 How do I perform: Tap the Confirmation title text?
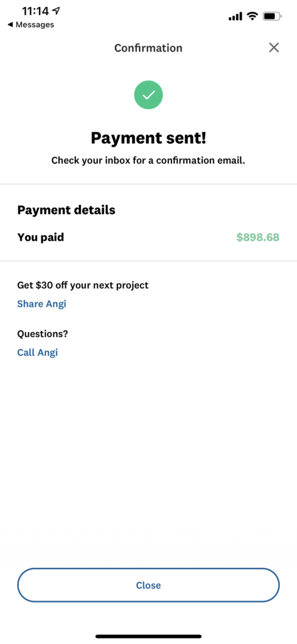pos(148,48)
